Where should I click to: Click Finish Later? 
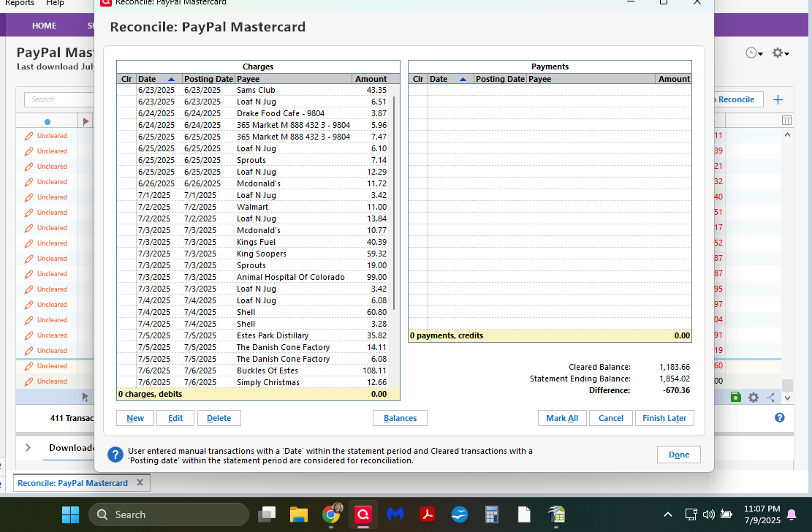(x=664, y=418)
